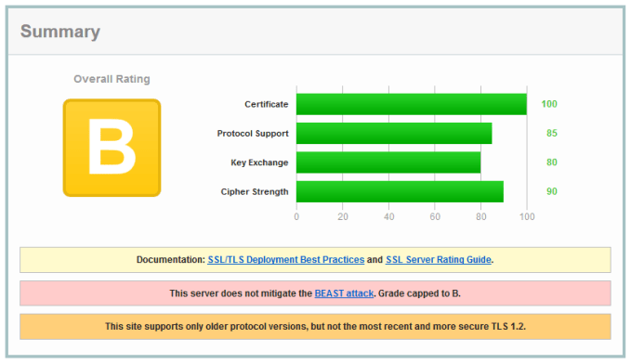Select the Summary heading
The image size is (631, 364).
click(60, 32)
